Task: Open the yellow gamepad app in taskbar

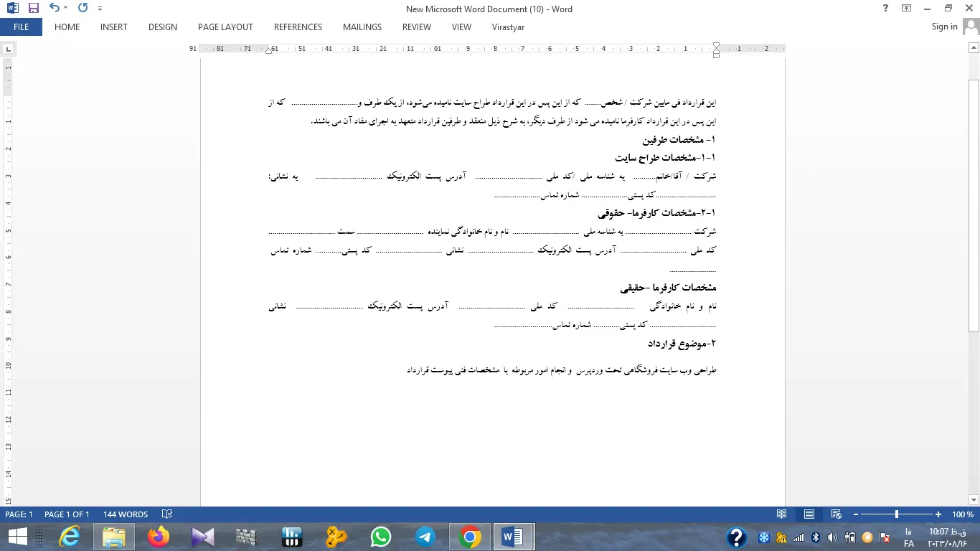Action: click(x=336, y=537)
